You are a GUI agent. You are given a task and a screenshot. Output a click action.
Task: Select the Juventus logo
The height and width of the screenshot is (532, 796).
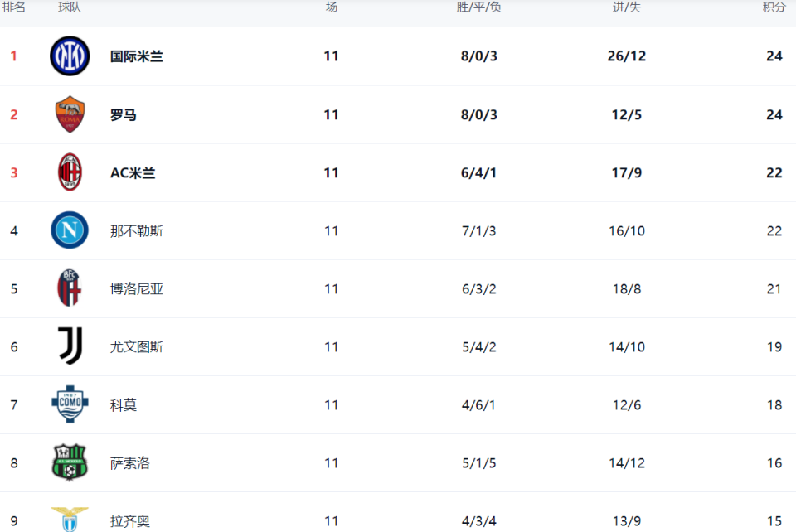(x=70, y=346)
